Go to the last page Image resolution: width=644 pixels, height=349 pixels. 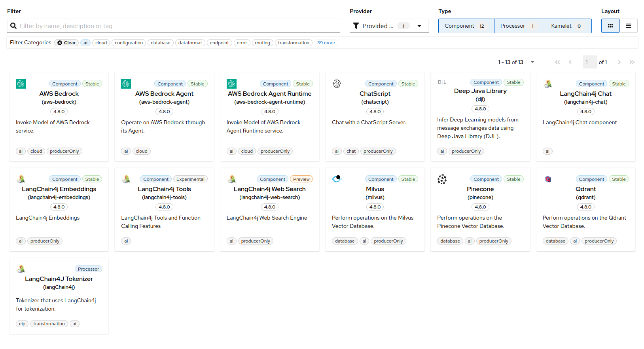click(632, 62)
